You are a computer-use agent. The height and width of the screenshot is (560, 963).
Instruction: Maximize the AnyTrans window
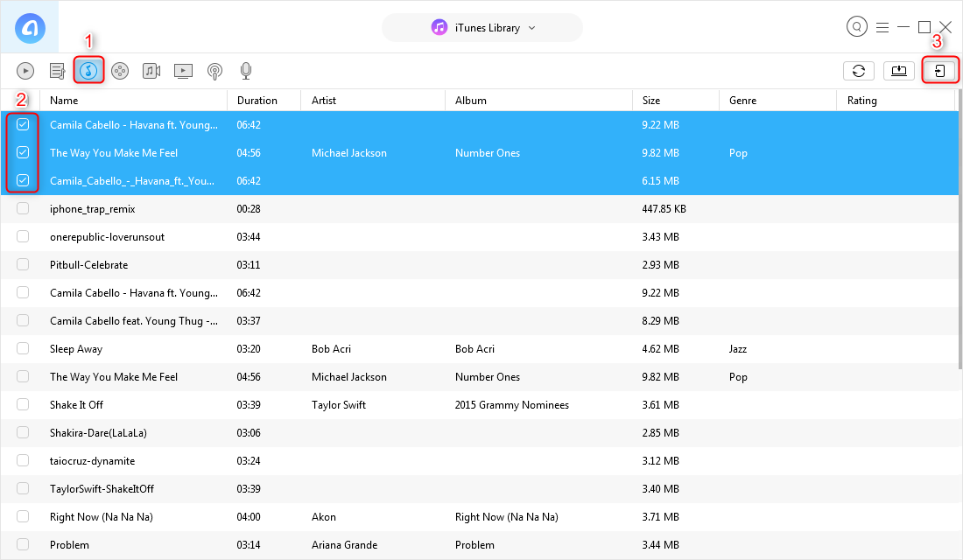(924, 27)
